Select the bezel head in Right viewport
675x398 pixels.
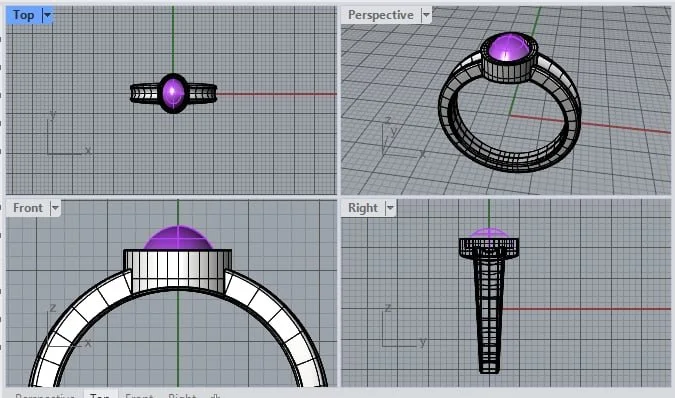[489, 247]
